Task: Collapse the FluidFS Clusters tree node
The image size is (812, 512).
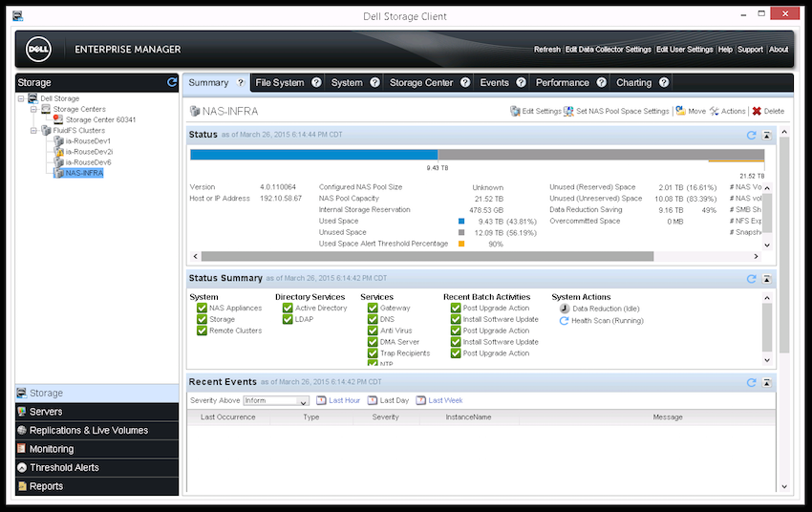Action: click(x=33, y=131)
